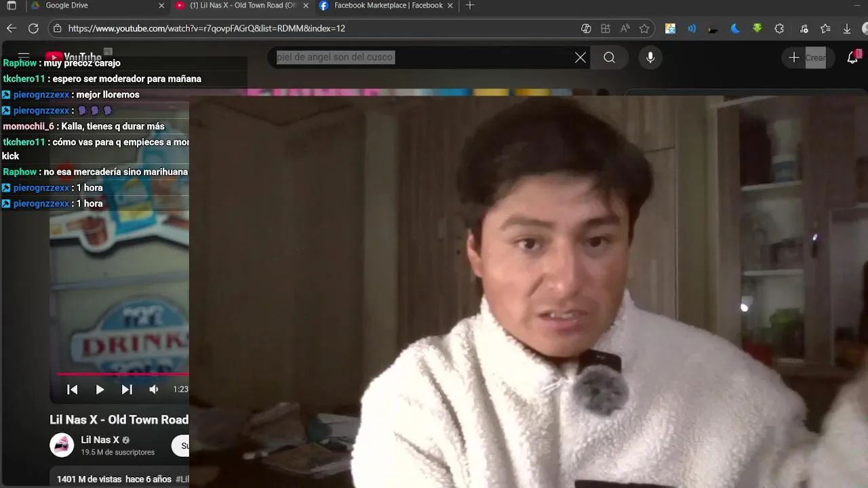Open the media control music note icon
This screenshot has width=868, height=488.
coord(804,28)
